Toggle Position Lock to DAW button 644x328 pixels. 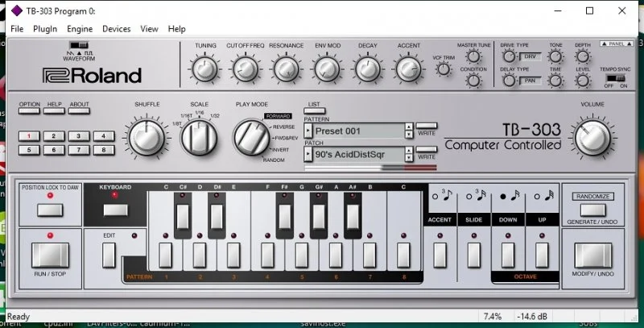click(x=50, y=210)
